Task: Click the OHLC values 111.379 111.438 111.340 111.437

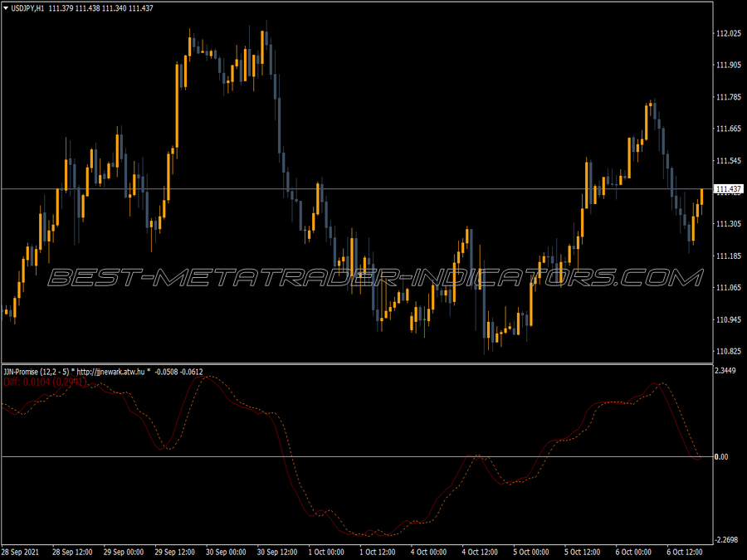Action: click(x=101, y=8)
